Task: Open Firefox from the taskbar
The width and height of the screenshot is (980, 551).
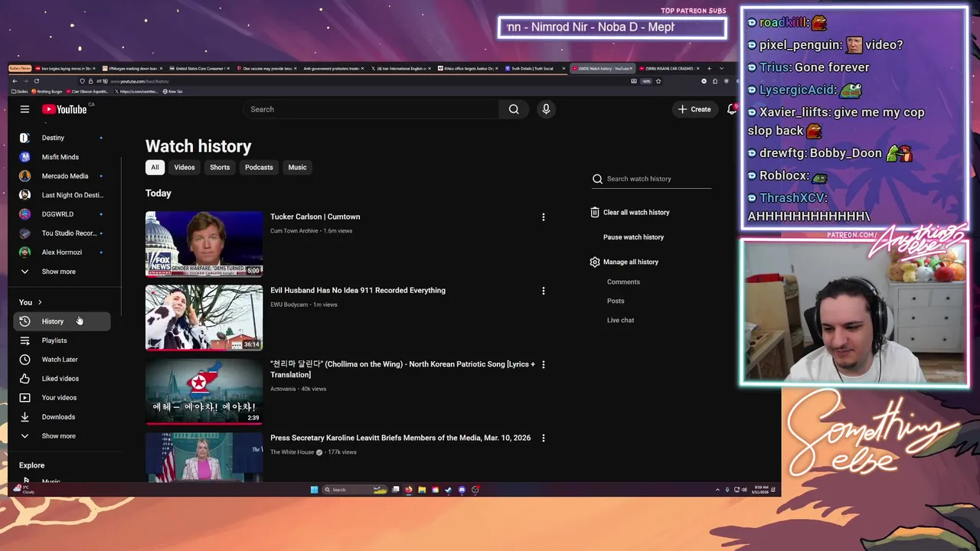Action: (409, 490)
